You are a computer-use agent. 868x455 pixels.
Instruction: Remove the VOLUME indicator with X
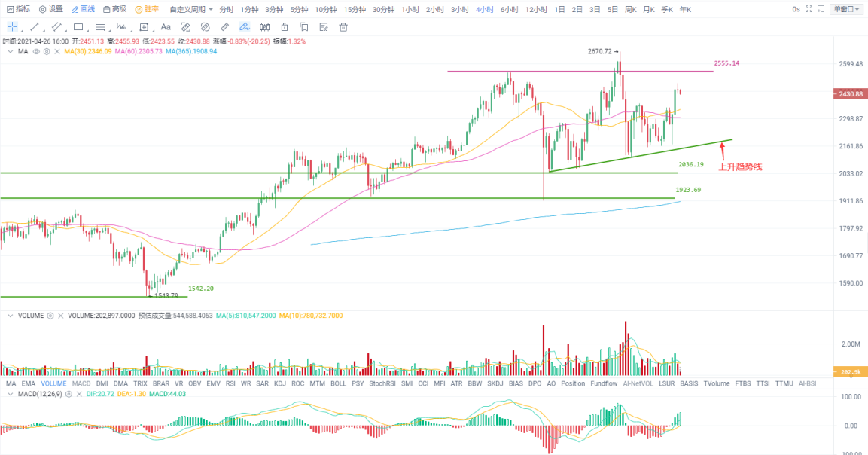click(x=61, y=316)
